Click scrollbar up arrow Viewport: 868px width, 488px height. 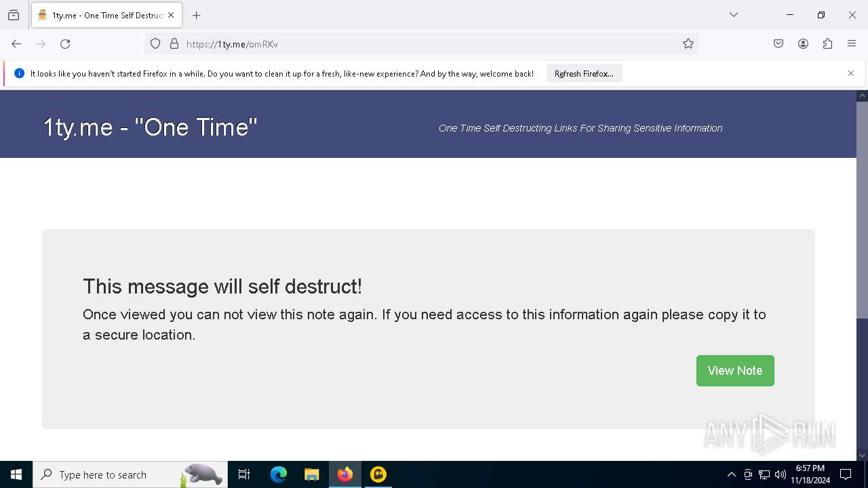coord(862,96)
